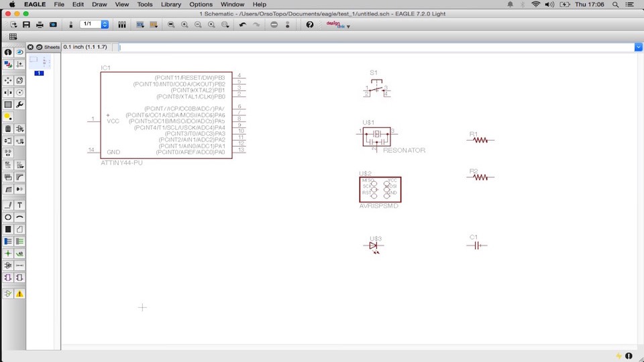
Task: Select the Mark tool
Action: point(19,64)
